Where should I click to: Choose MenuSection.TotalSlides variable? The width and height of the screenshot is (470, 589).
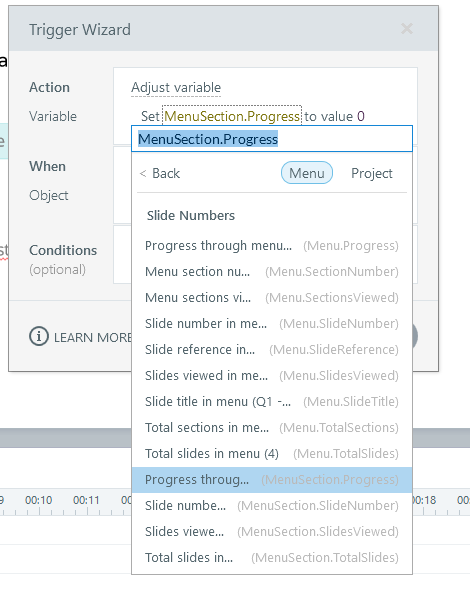(x=272, y=557)
